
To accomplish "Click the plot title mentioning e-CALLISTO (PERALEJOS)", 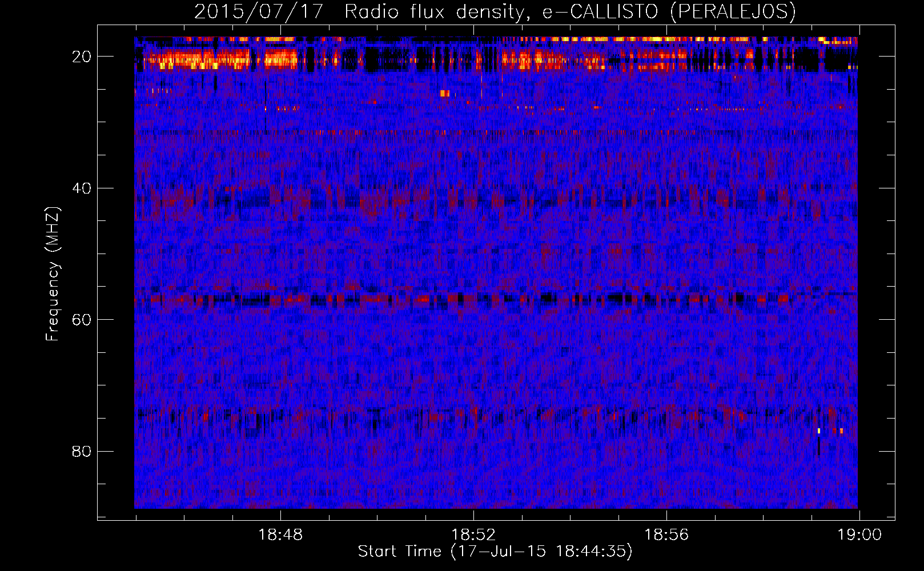I will (x=495, y=11).
